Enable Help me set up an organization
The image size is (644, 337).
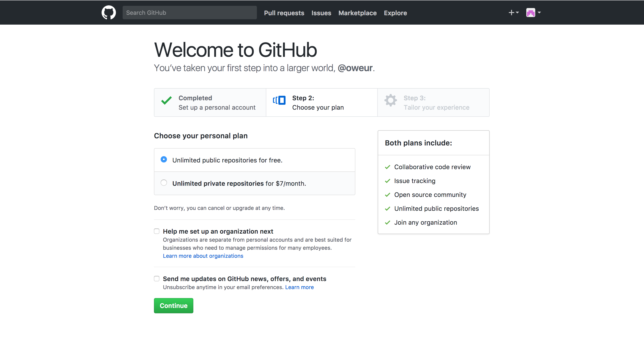click(x=157, y=231)
